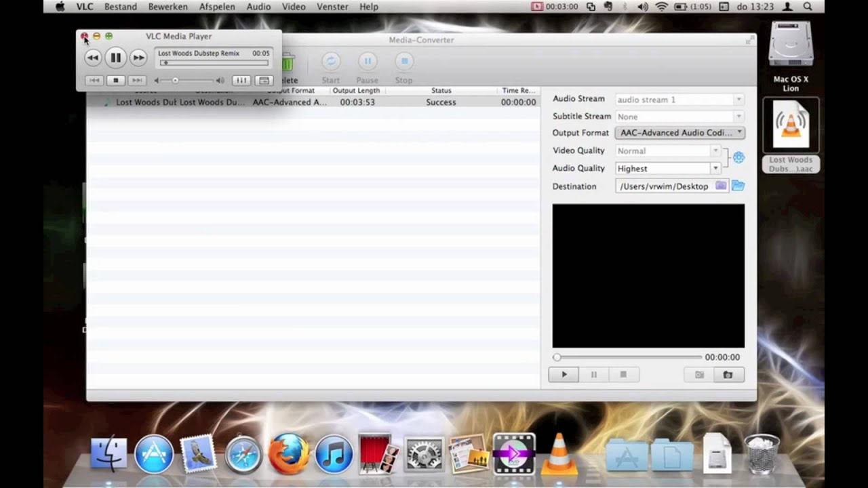Open destination folder with blue folder icon
This screenshot has width=868, height=488.
tap(738, 186)
